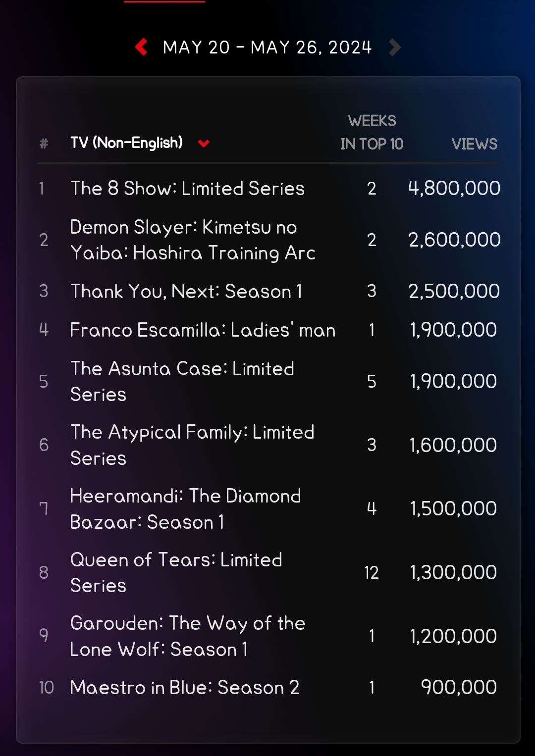
Task: Select Garouden: The Way of the Lone Wolf
Action: [x=187, y=636]
